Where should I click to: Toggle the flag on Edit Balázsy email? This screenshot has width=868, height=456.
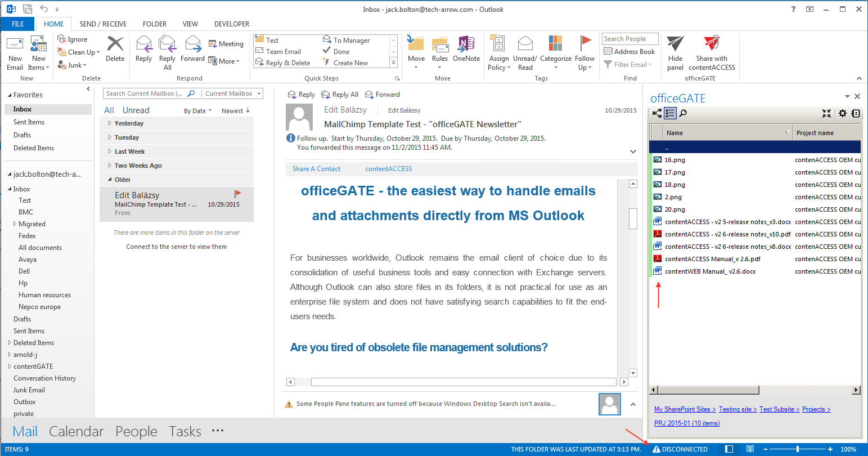tap(237, 194)
